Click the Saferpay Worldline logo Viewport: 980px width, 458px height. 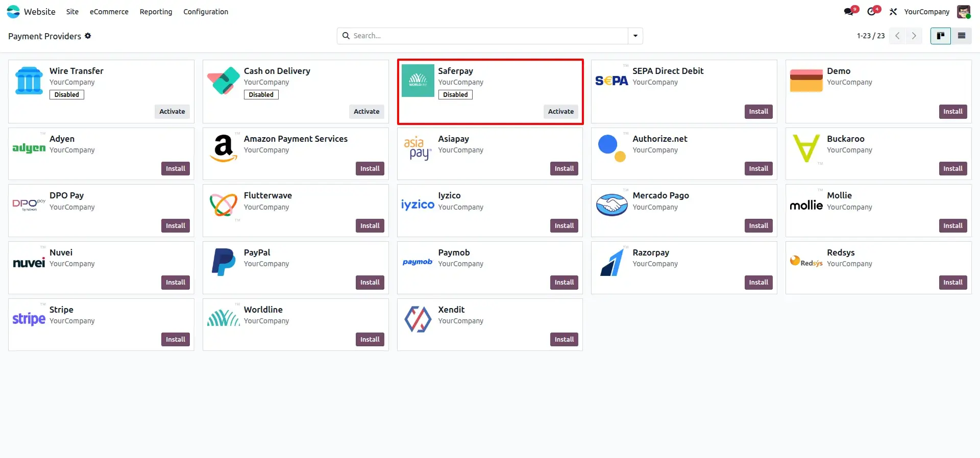pyautogui.click(x=418, y=81)
